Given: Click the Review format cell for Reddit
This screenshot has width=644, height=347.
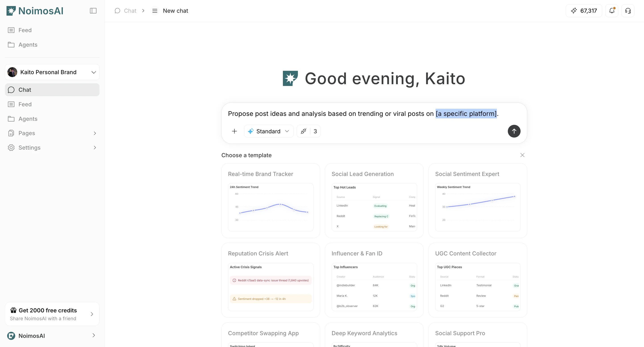Looking at the screenshot, I should pos(481,296).
